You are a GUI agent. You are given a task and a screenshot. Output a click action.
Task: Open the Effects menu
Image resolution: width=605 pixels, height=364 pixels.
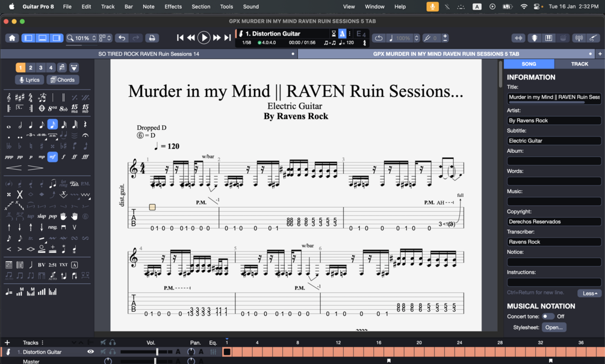click(173, 7)
